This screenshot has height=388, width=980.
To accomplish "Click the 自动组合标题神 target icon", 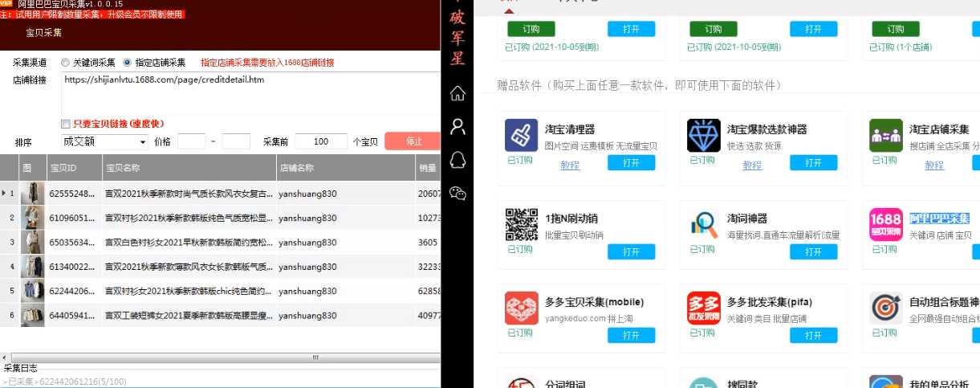I will click(886, 308).
